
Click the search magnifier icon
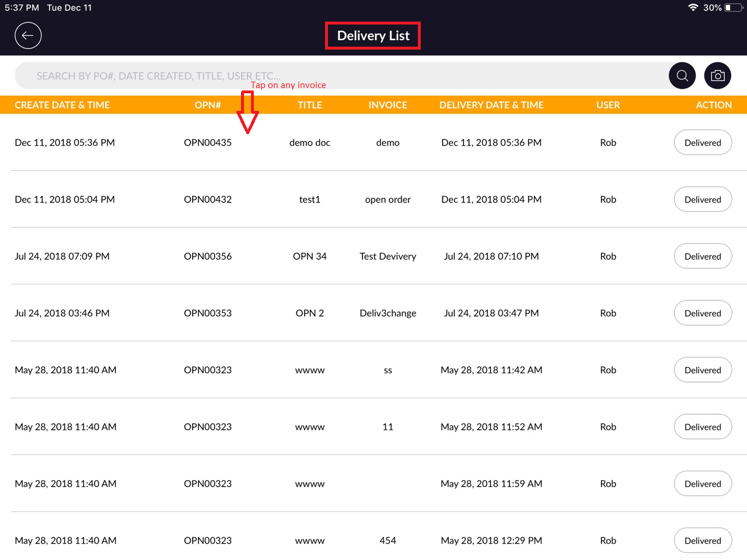(x=682, y=76)
